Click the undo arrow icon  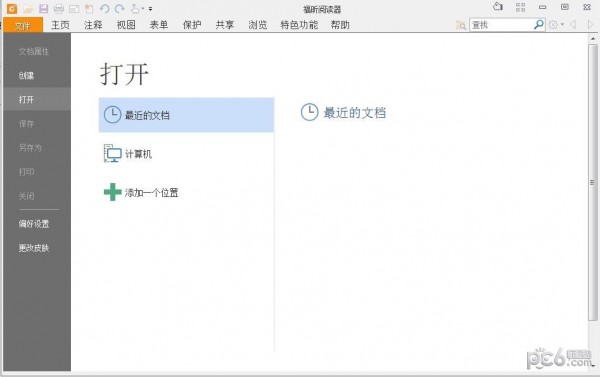click(x=104, y=8)
